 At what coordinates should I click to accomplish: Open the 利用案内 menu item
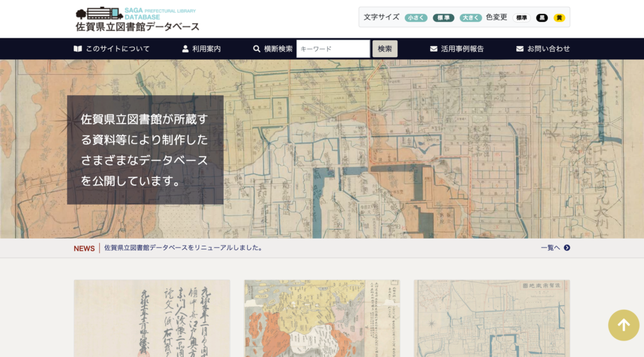click(202, 48)
